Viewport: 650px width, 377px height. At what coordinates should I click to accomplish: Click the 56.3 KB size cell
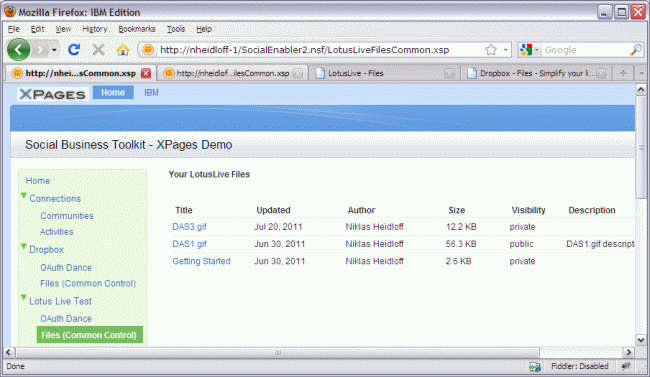tap(461, 244)
